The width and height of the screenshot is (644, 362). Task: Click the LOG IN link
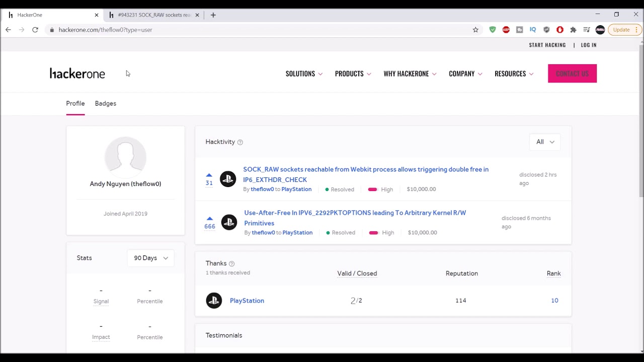589,45
